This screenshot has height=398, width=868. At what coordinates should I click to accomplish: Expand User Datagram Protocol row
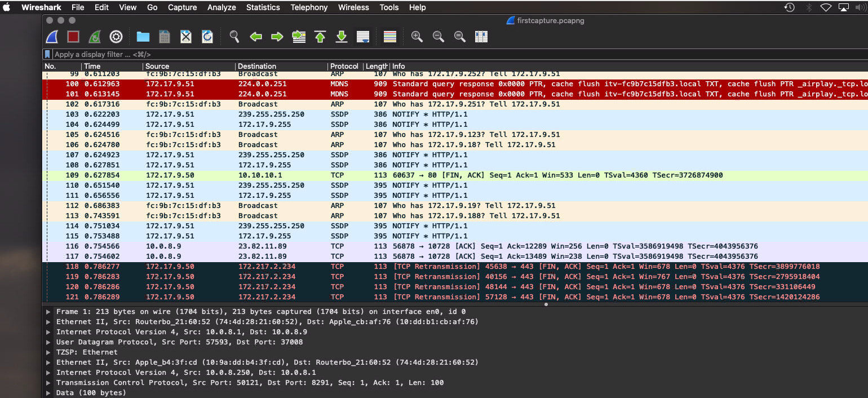point(48,342)
